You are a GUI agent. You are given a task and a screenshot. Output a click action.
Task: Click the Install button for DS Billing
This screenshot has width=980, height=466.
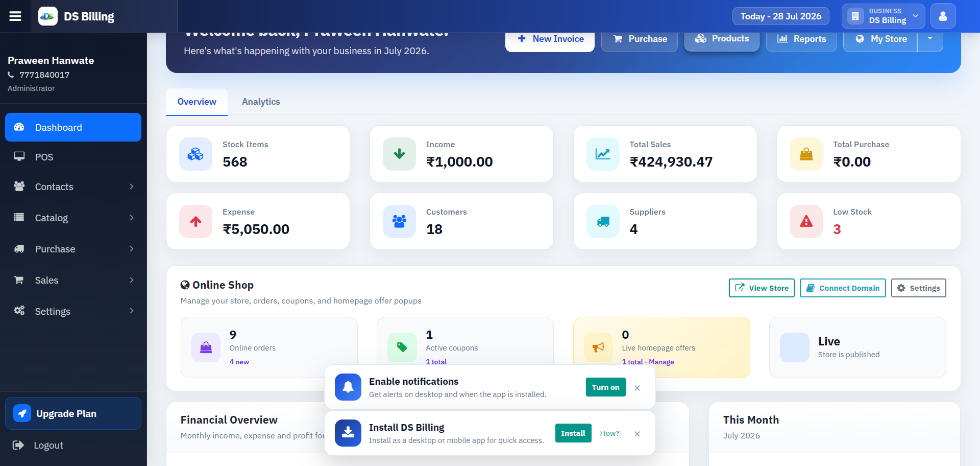point(573,433)
